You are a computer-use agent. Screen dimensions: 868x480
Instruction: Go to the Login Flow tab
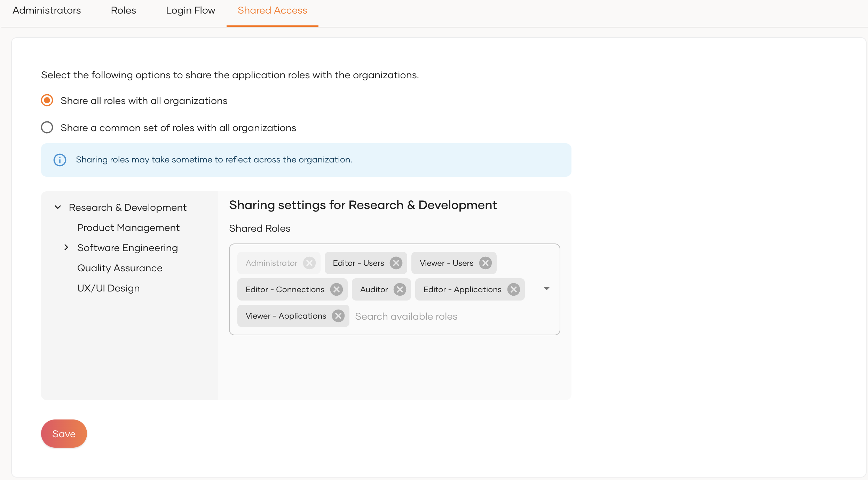click(x=191, y=10)
